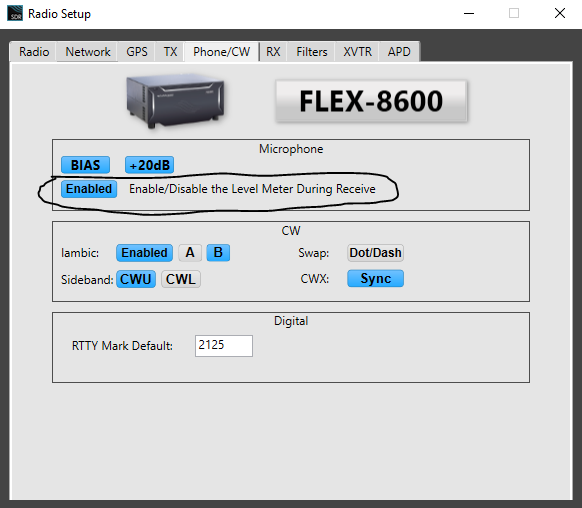582x508 pixels.
Task: Select Iambic mode A
Action: [190, 253]
